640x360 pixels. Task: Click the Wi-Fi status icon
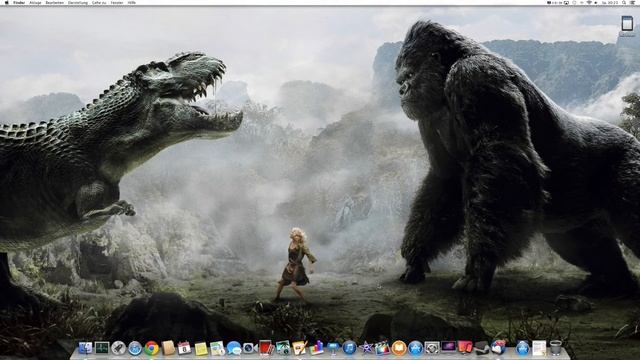(589, 2)
